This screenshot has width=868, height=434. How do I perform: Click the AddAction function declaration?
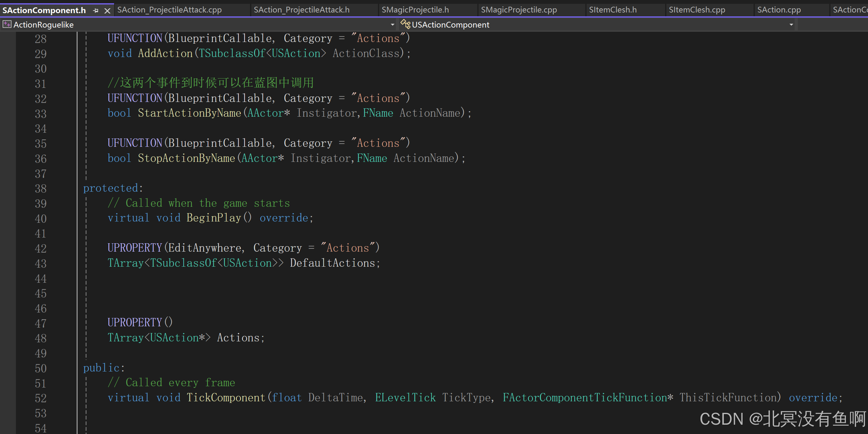pyautogui.click(x=165, y=53)
